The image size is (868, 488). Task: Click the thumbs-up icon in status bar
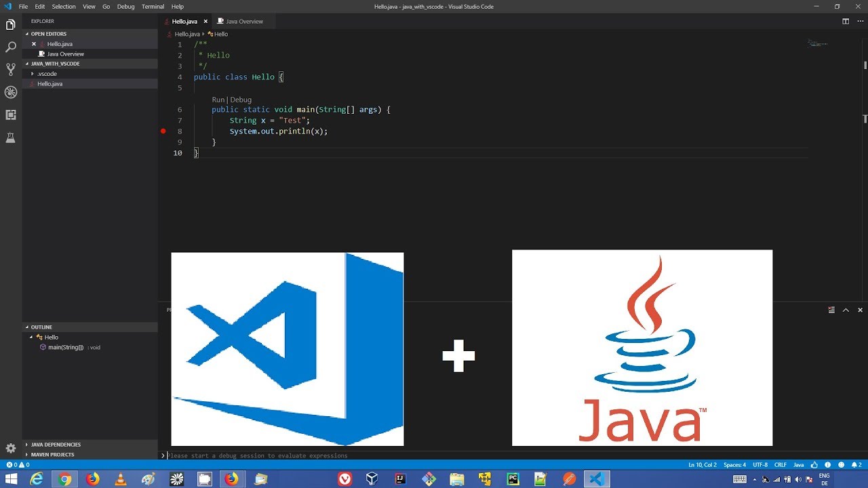[814, 465]
